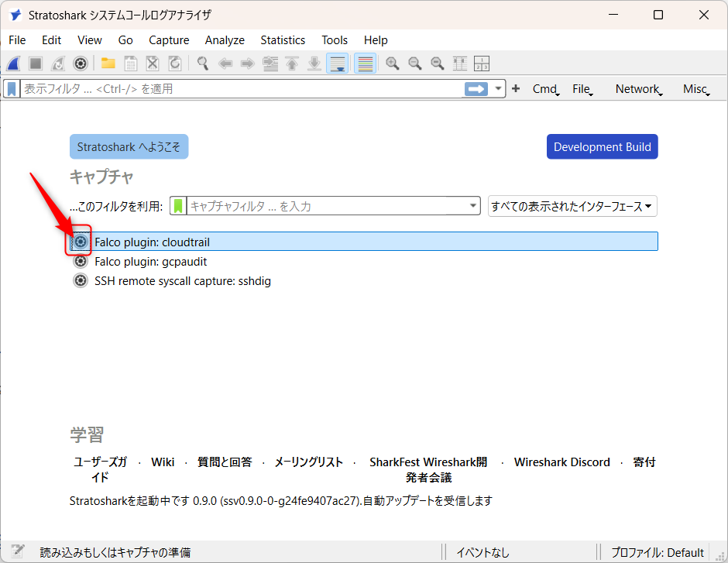Open the Analyze menu
This screenshot has height=563, width=728.
[x=225, y=40]
